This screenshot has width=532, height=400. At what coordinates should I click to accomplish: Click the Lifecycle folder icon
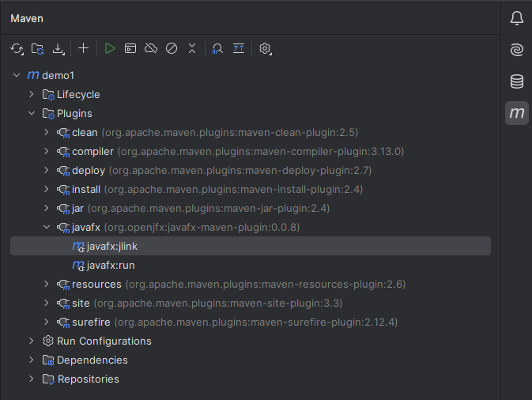[48, 95]
